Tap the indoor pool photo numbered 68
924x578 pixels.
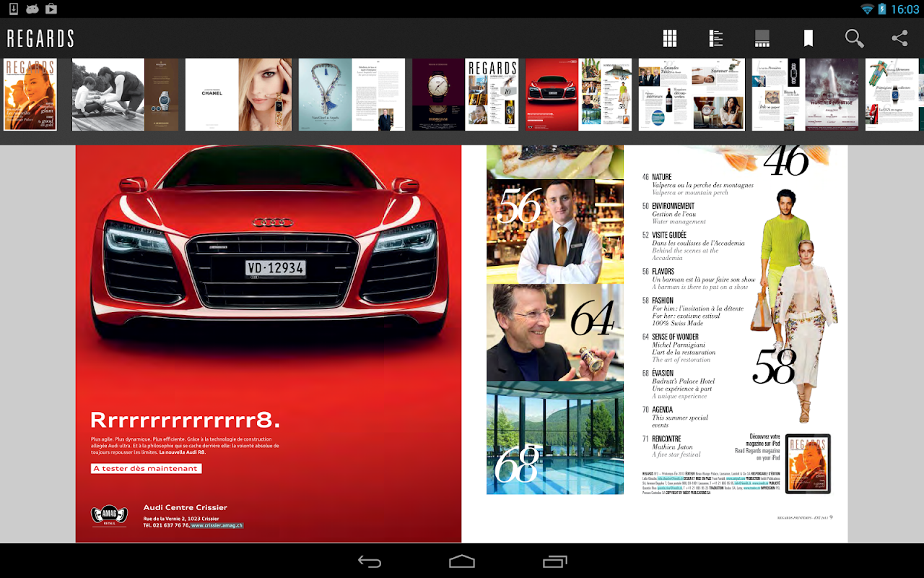[555, 438]
